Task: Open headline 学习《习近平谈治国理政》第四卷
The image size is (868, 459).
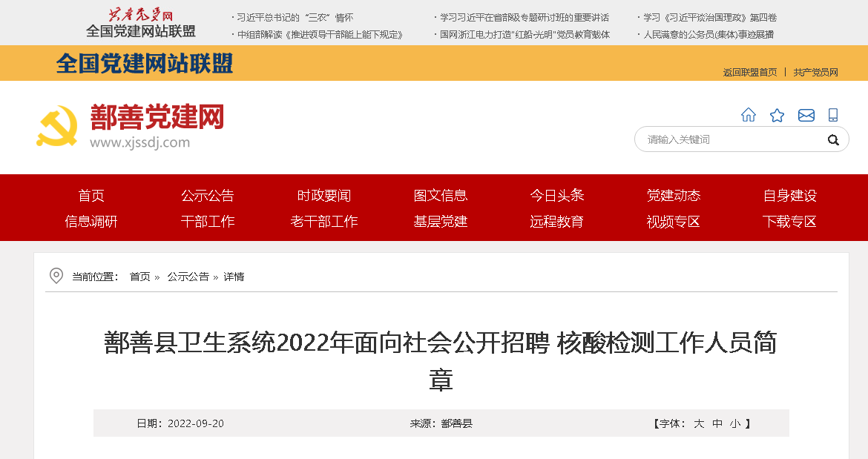Action: coord(710,18)
